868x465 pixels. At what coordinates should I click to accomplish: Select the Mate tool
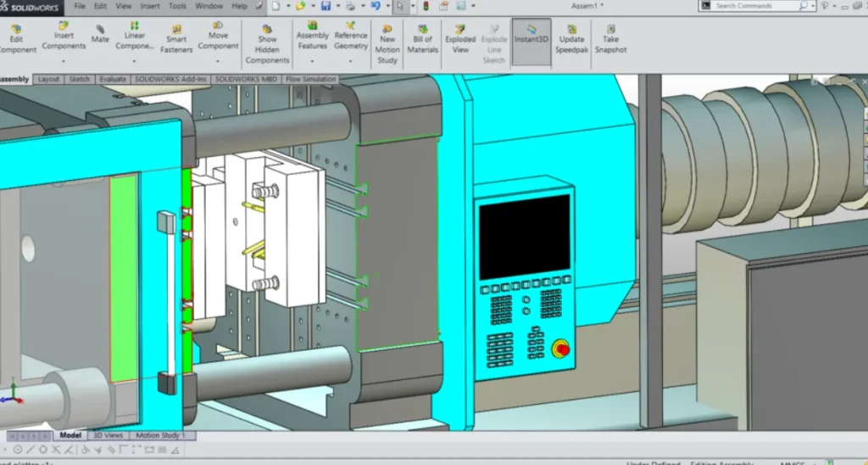tap(100, 34)
